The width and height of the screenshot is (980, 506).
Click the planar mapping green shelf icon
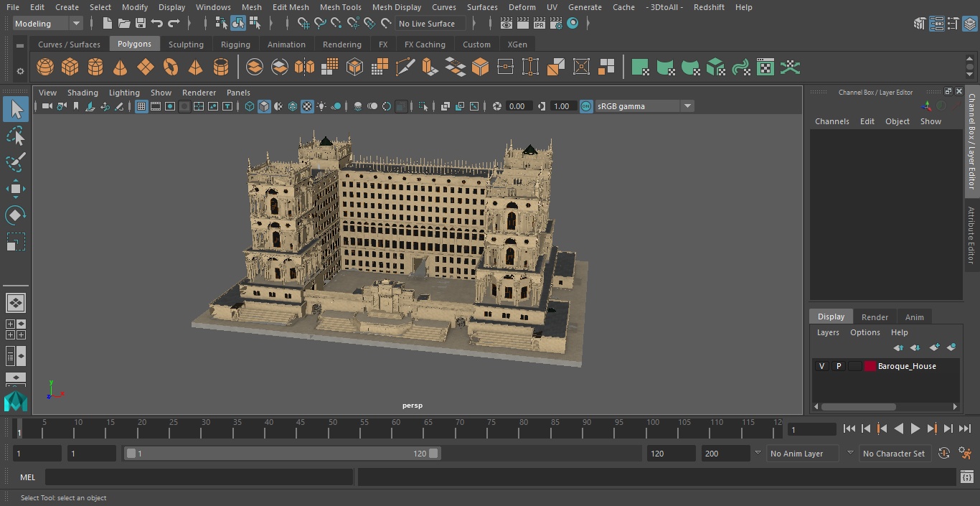point(640,67)
